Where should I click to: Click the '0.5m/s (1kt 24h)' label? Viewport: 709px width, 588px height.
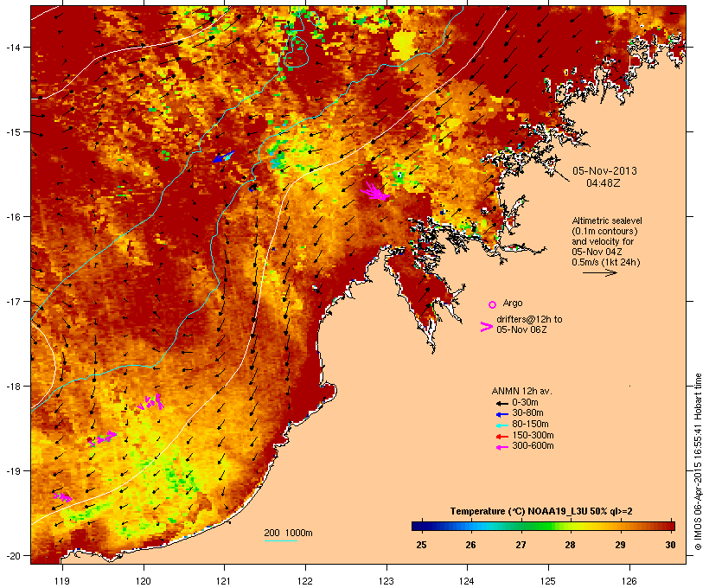coord(606,262)
